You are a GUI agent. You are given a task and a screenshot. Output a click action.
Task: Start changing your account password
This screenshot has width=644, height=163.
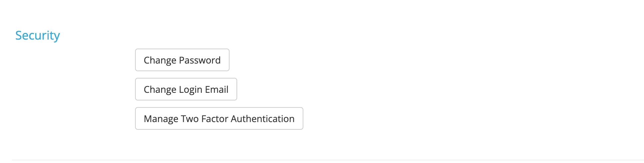tap(182, 60)
